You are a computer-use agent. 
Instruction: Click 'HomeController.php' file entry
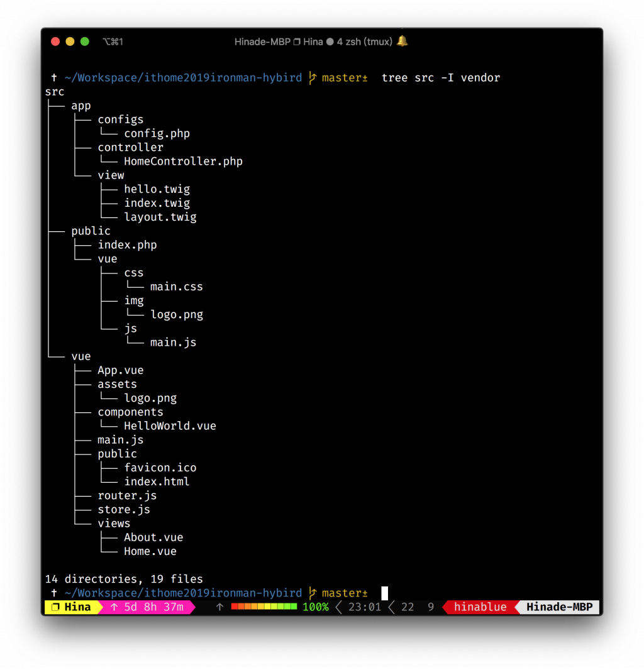pos(184,162)
